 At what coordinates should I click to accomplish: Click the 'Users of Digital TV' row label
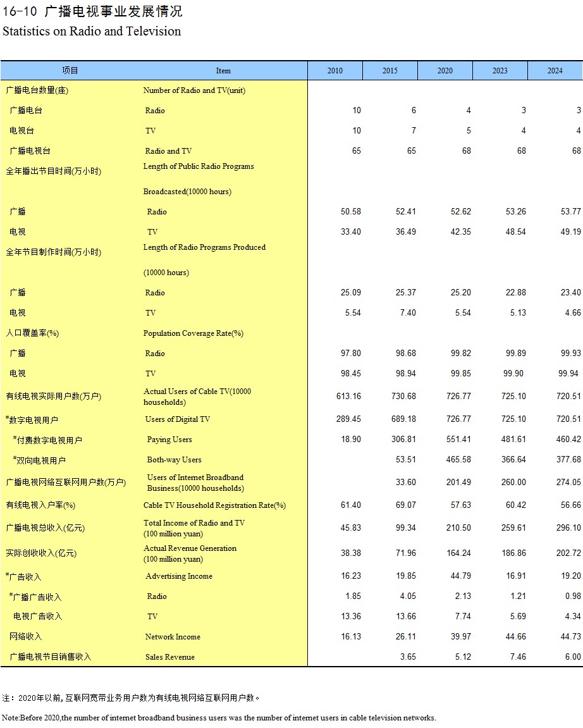click(x=178, y=419)
